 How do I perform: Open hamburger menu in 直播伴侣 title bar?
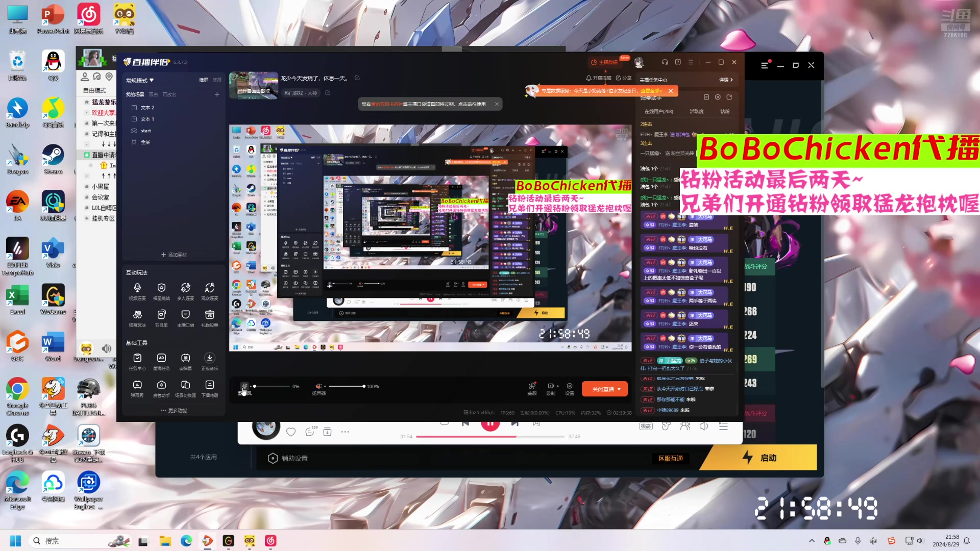tap(691, 62)
